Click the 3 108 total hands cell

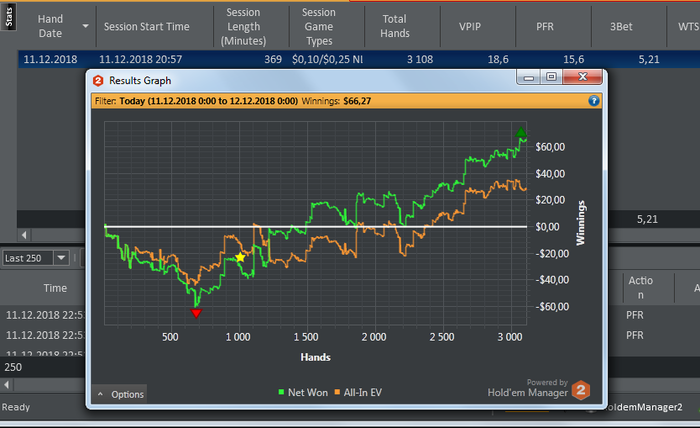[x=420, y=59]
